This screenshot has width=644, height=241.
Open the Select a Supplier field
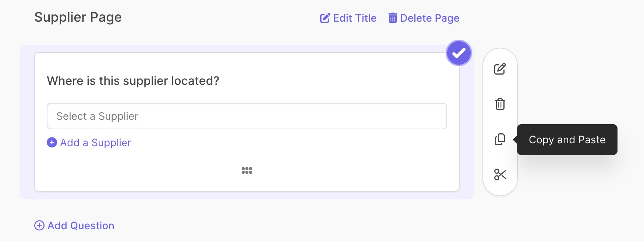247,116
